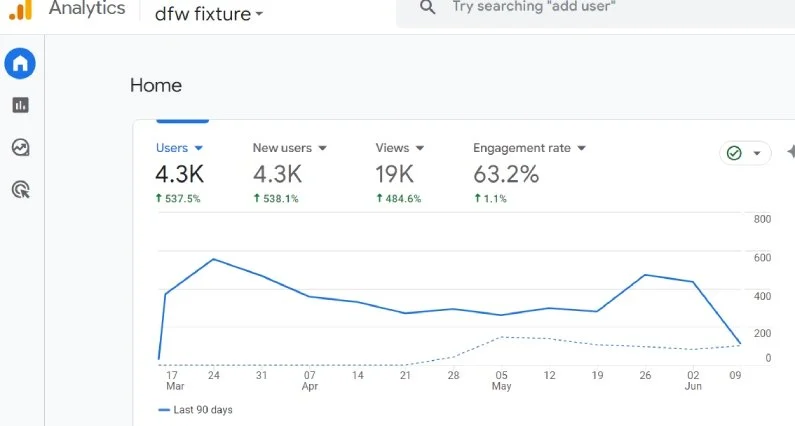Click the 1.1% engagement change indicator
795x426 pixels.
point(490,199)
